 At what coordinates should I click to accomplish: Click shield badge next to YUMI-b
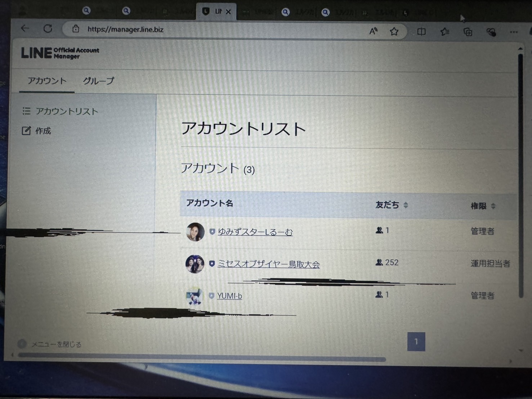211,296
